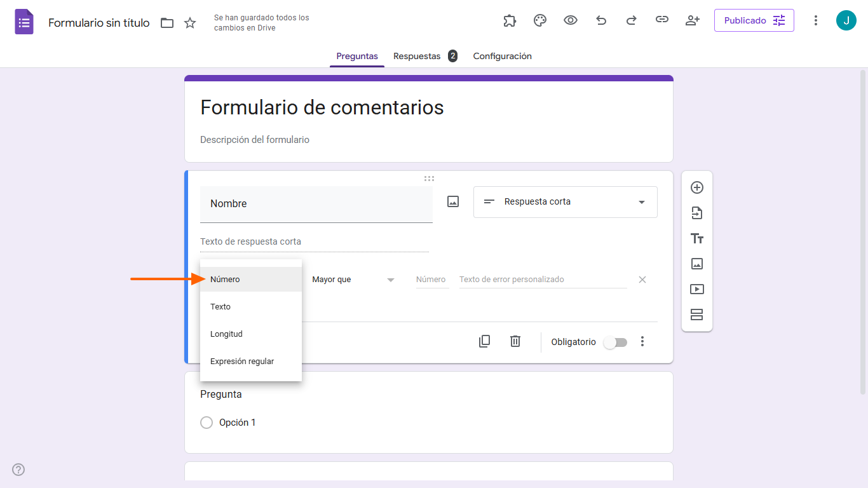Preview the form with the eye icon
Image resolution: width=868 pixels, height=488 pixels.
pyautogui.click(x=570, y=20)
